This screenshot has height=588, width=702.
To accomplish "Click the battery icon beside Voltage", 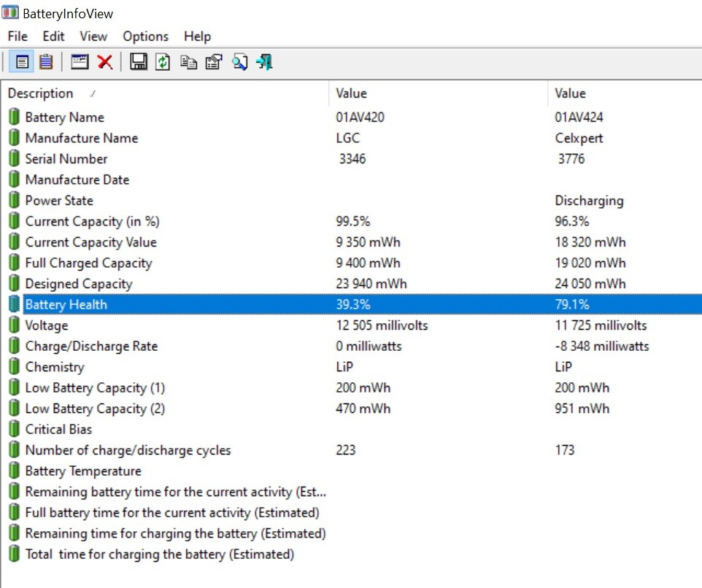I will pos(15,325).
